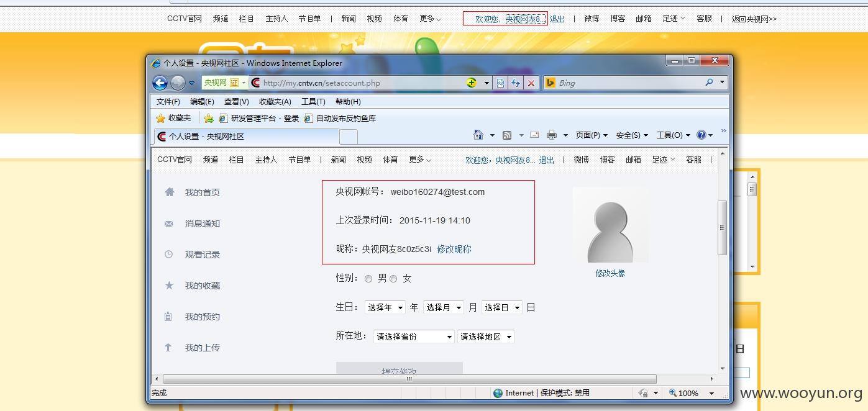Screen dimensions: 868x411
Task: Click the add to favorites bar star icon
Action: coord(209,118)
